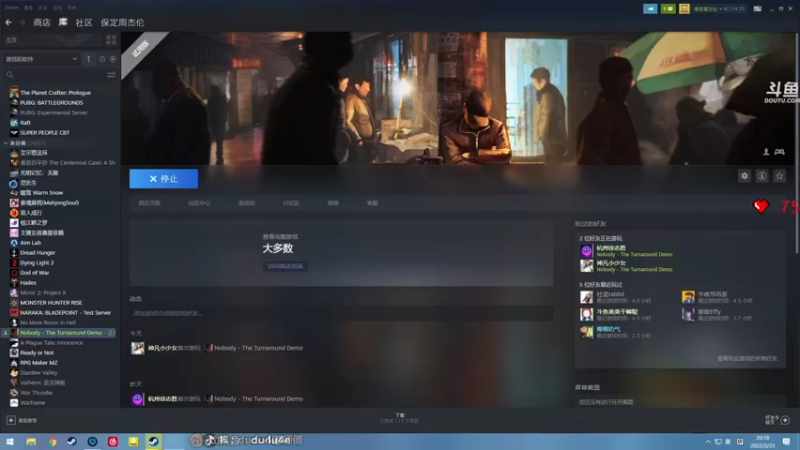Image resolution: width=800 pixels, height=450 pixels.
Task: Select the system clock in the taskbar
Action: tap(762, 441)
